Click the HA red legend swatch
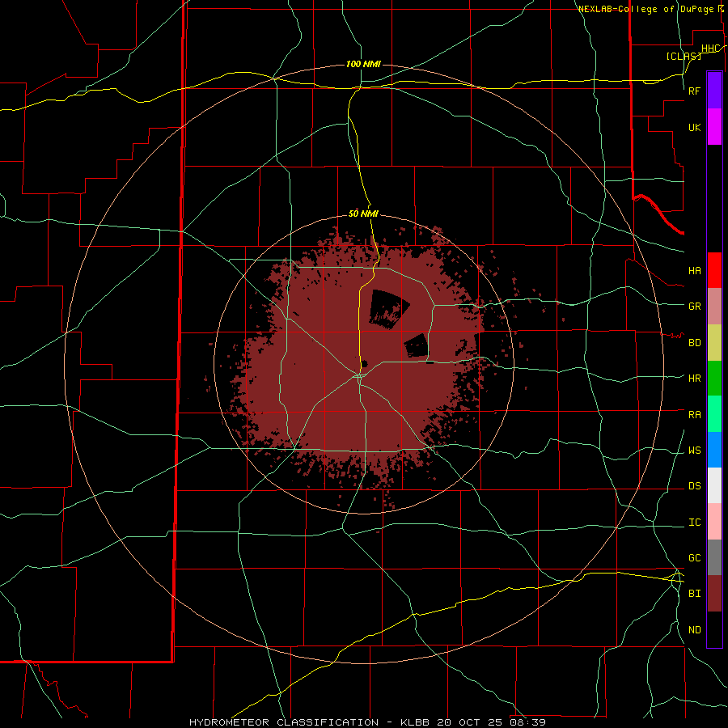 click(x=714, y=270)
